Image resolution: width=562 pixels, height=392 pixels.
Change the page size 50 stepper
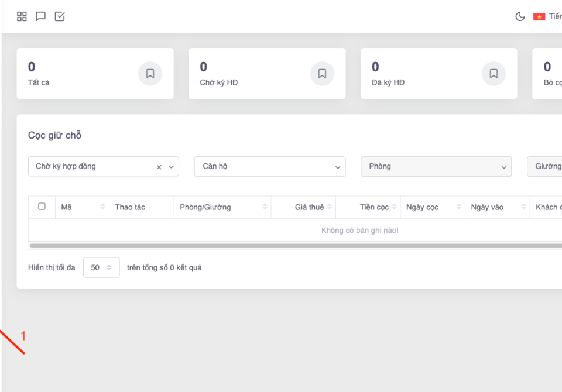pos(108,267)
